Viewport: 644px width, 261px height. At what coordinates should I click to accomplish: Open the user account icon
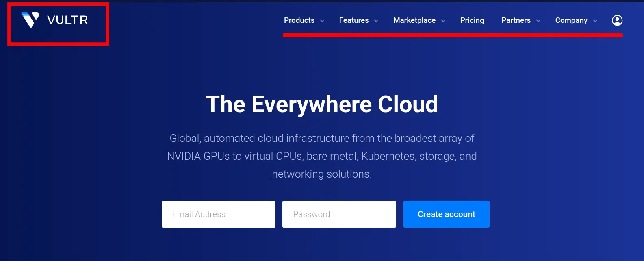[617, 20]
